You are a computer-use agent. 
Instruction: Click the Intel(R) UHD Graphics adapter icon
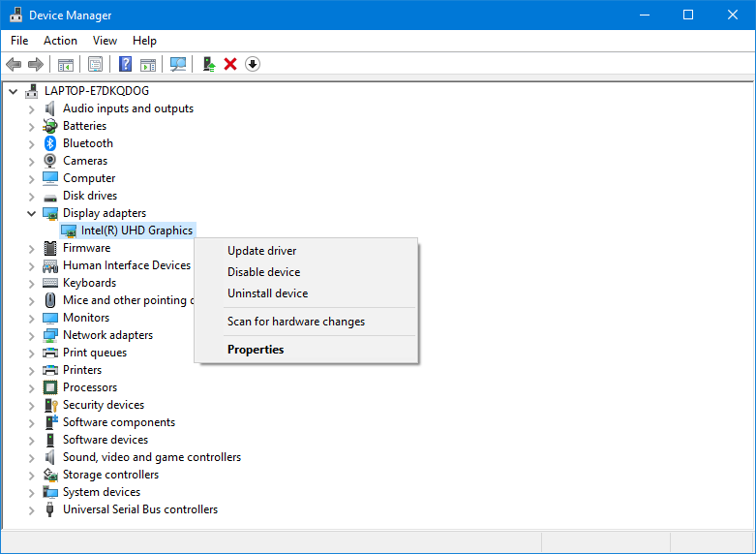coord(69,231)
